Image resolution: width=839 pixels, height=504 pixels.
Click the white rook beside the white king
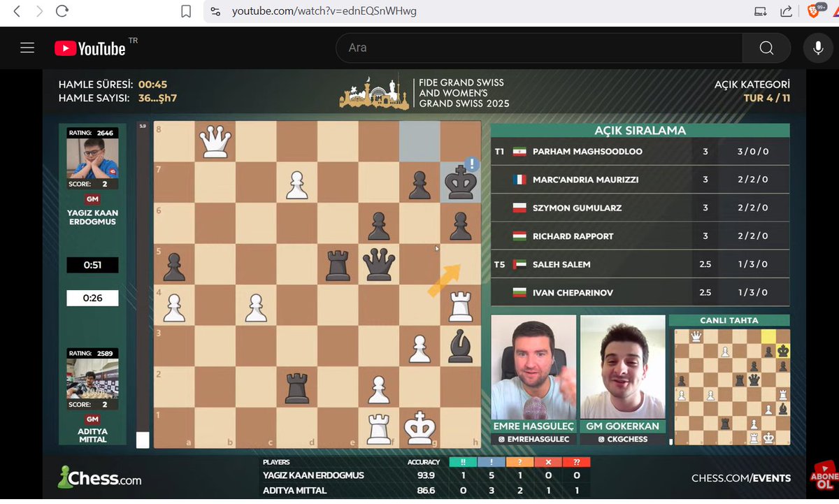click(x=378, y=428)
